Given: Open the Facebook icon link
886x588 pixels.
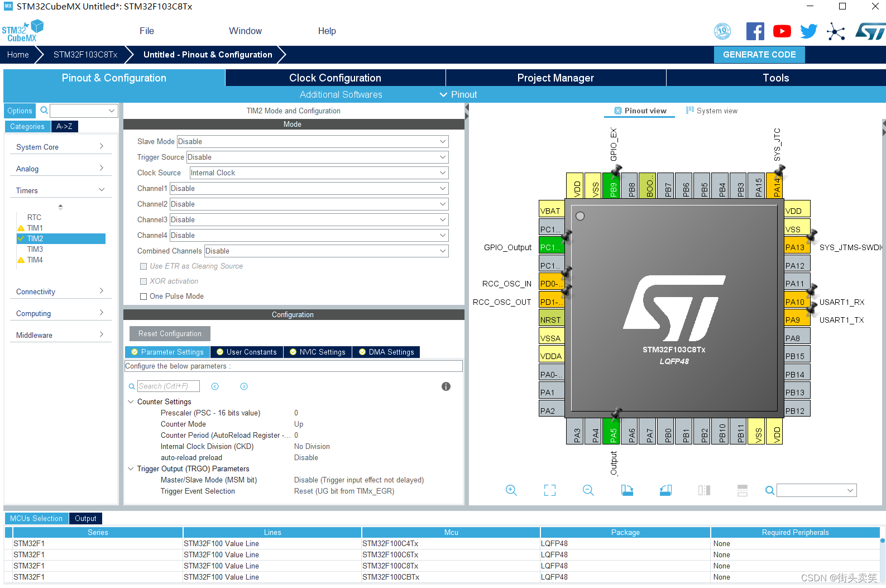Looking at the screenshot, I should 755,31.
